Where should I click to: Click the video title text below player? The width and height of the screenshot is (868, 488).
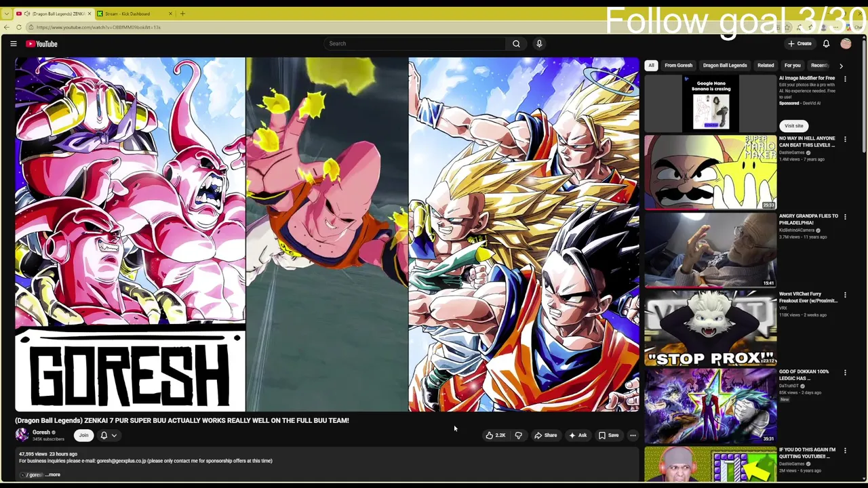(x=182, y=420)
